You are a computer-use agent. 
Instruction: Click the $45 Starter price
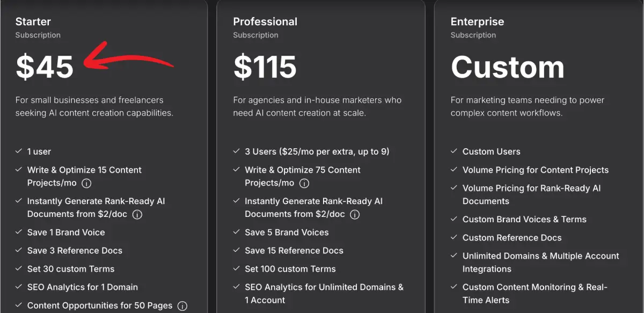(x=45, y=67)
